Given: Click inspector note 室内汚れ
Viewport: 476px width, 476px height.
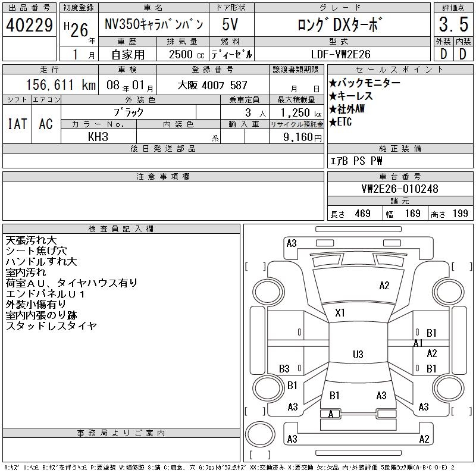Looking at the screenshot, I should pos(26,273).
